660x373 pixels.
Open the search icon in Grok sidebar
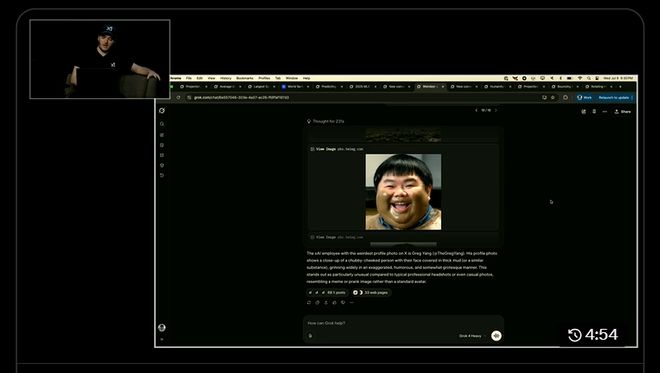(162, 124)
